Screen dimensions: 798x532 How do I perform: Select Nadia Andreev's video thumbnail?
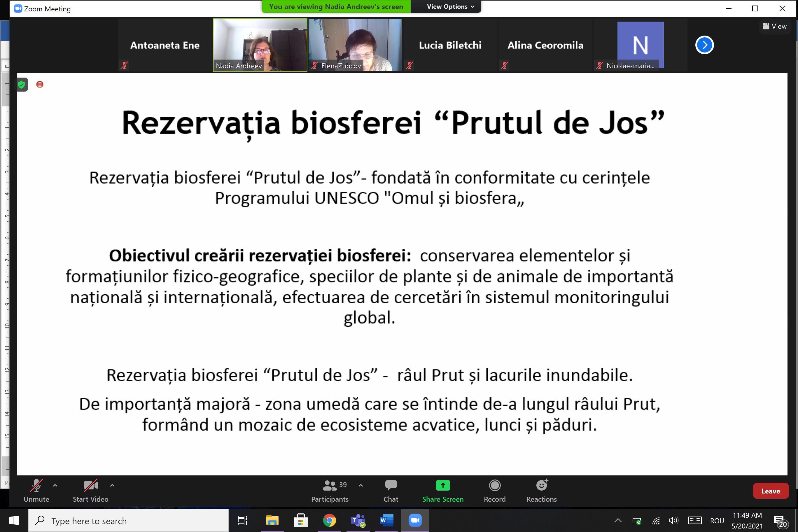click(260, 45)
